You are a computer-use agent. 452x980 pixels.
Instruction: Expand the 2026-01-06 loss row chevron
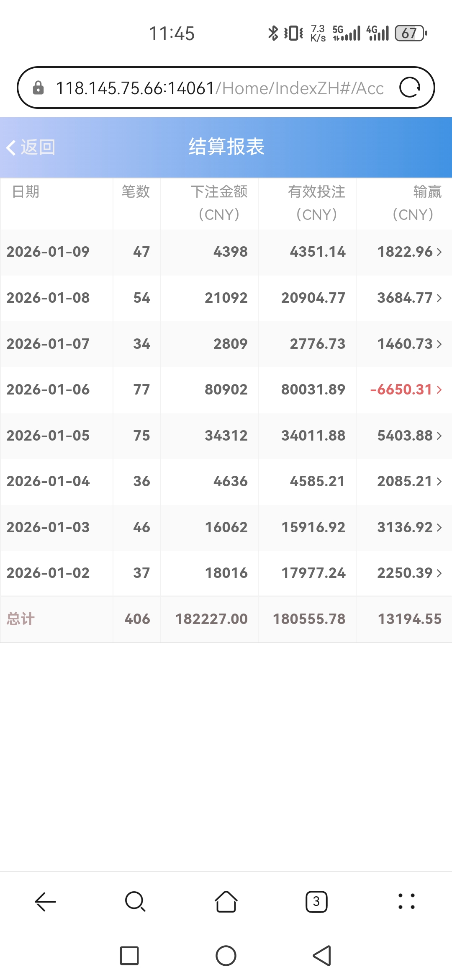tap(439, 390)
